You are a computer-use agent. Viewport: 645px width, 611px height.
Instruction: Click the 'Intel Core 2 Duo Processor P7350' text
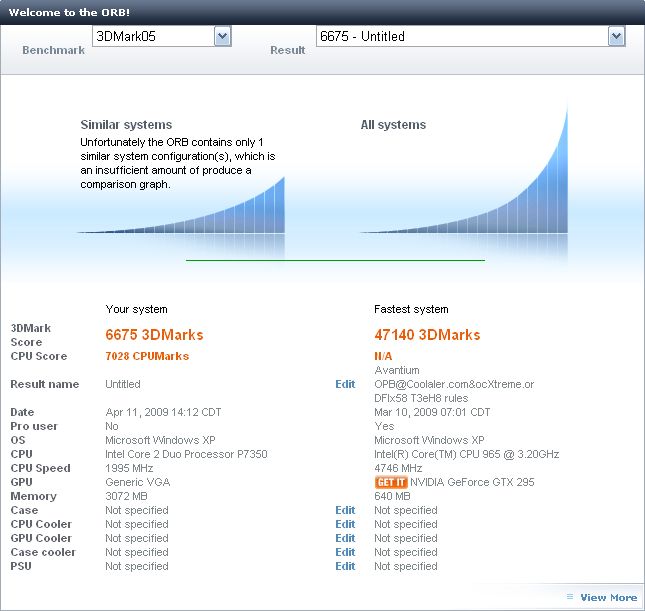186,454
